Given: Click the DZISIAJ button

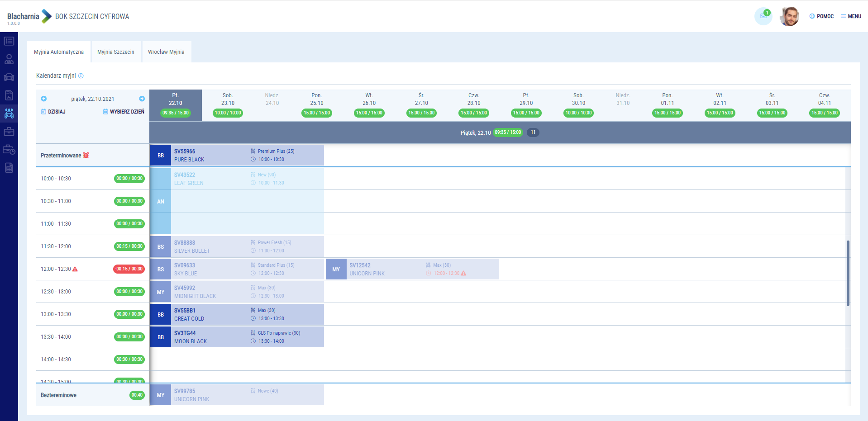Looking at the screenshot, I should point(53,112).
